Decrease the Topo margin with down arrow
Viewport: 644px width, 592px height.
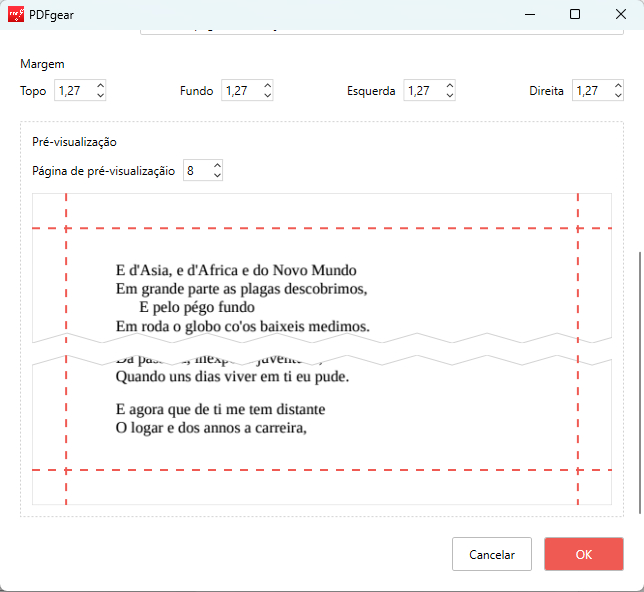[100, 96]
